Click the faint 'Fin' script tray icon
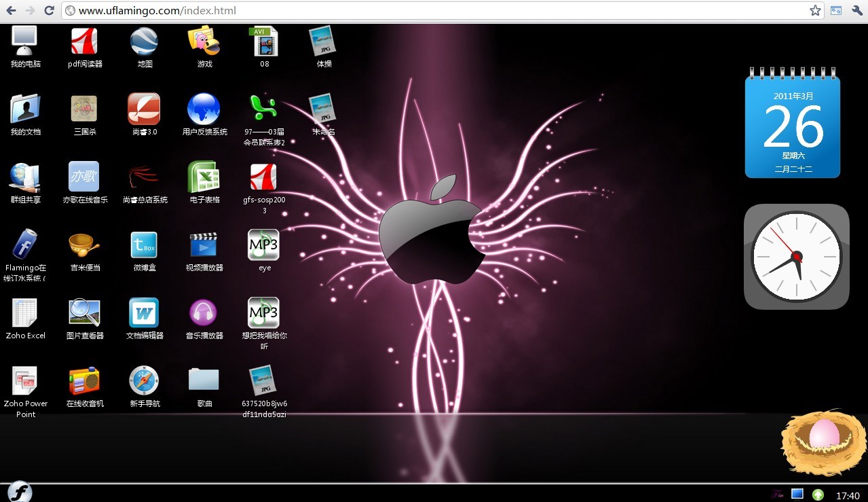The width and height of the screenshot is (868, 502). [777, 494]
